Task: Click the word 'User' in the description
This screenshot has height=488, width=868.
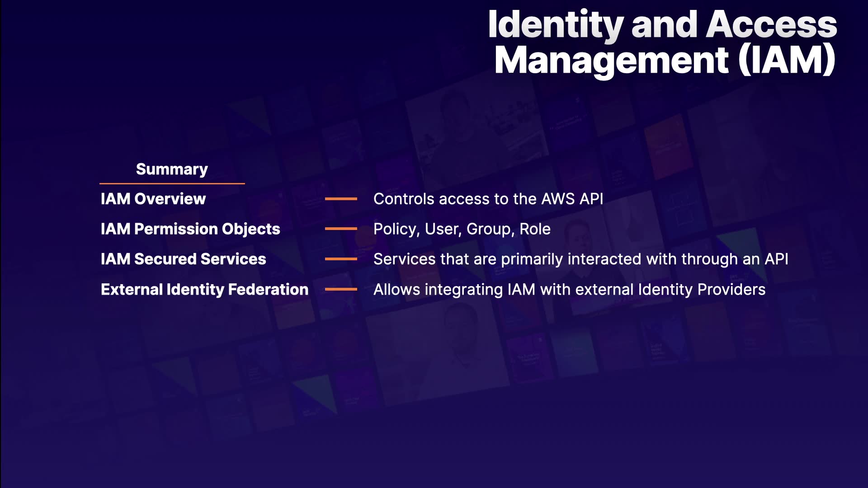Action: click(x=442, y=229)
